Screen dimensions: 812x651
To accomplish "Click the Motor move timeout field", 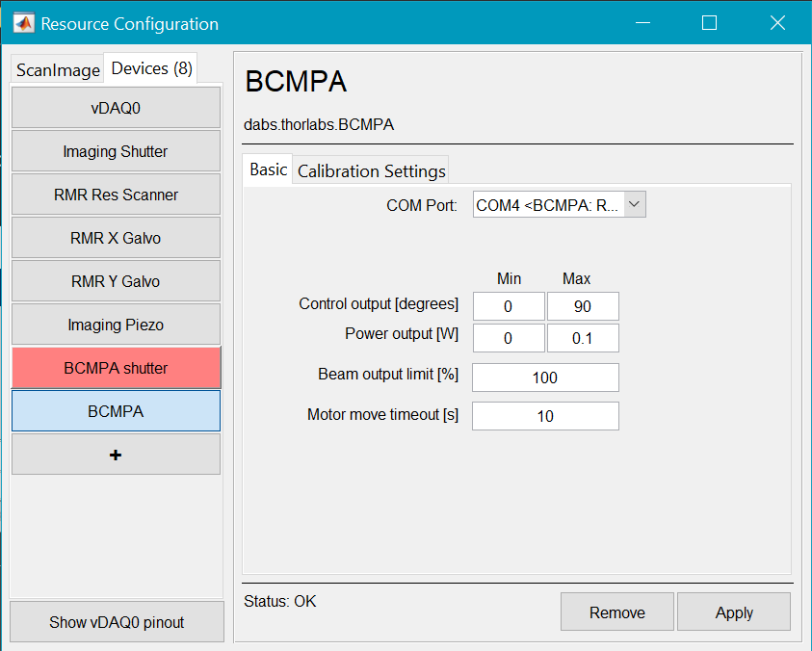I will point(544,416).
